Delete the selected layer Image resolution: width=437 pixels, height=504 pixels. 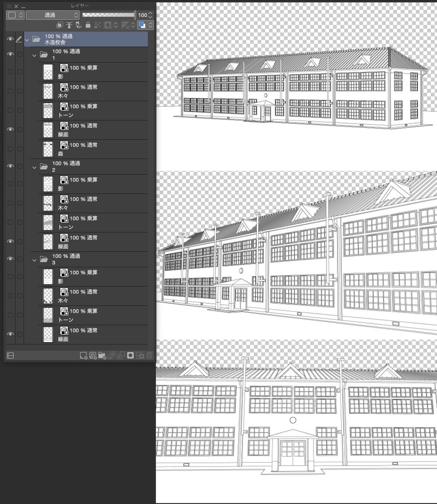pos(149,355)
